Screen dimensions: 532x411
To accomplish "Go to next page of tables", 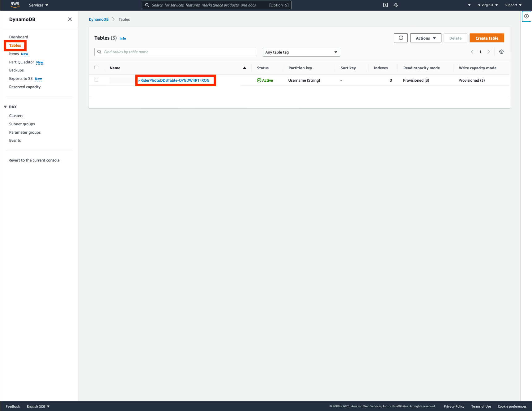I will coord(489,52).
